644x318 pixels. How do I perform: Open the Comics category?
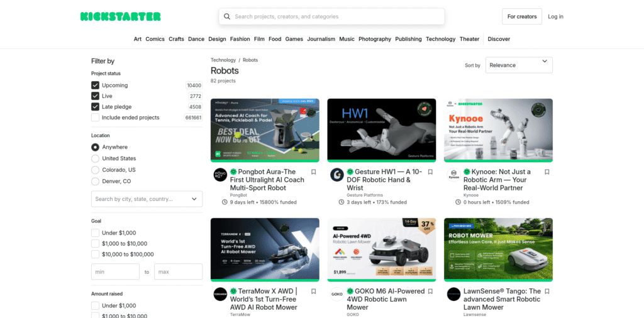point(155,39)
